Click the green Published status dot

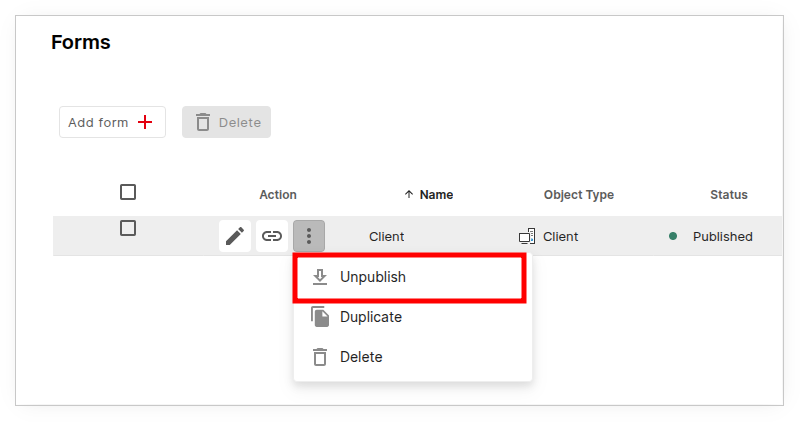[673, 237]
